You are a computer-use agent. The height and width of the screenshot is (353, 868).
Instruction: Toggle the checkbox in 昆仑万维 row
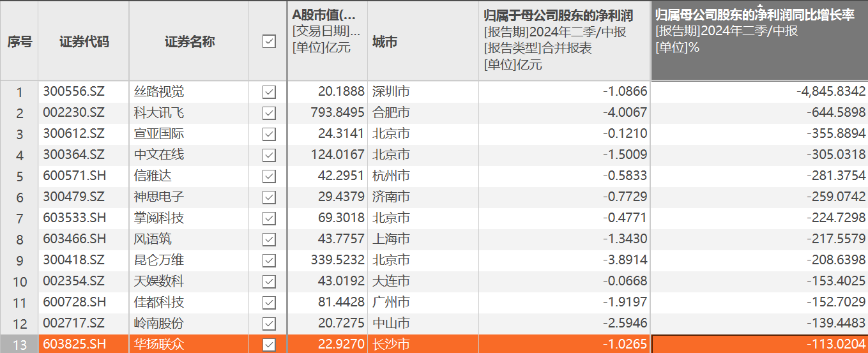(x=269, y=260)
